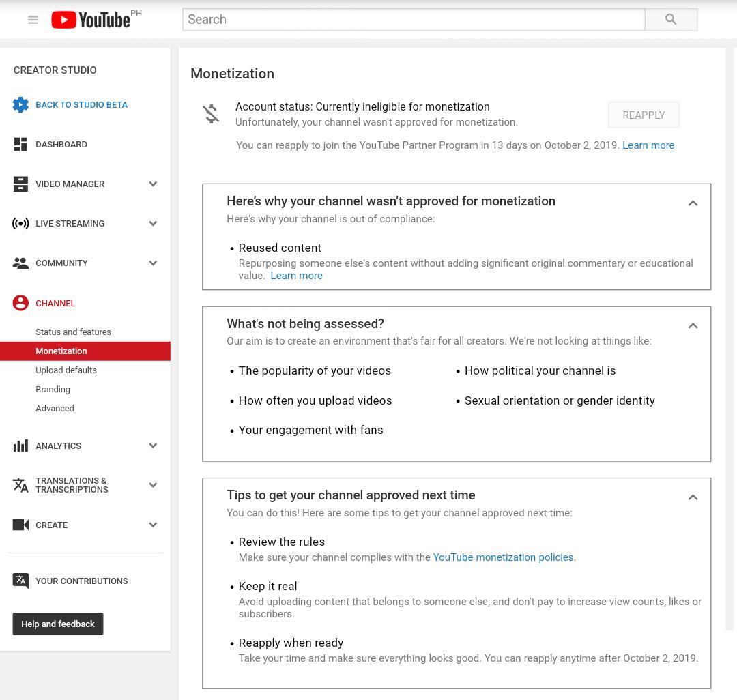Click the Reused content bullet text
Image resolution: width=737 pixels, height=700 pixels.
point(280,248)
